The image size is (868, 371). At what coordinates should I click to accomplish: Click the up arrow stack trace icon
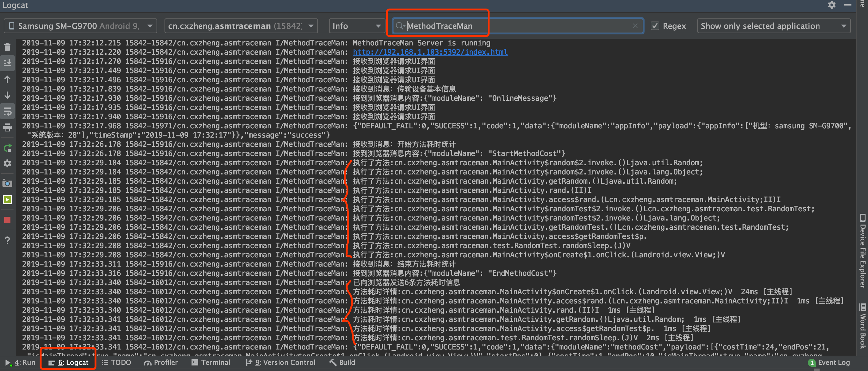click(x=7, y=80)
